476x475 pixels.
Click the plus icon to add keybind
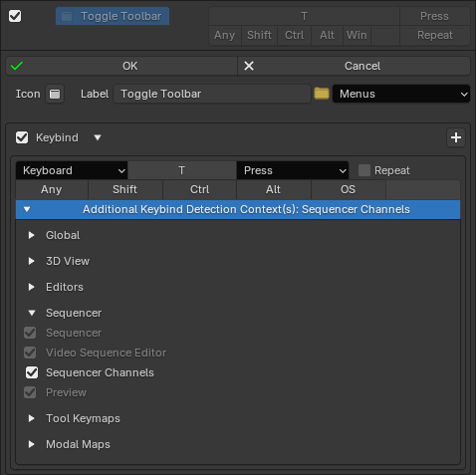point(456,137)
